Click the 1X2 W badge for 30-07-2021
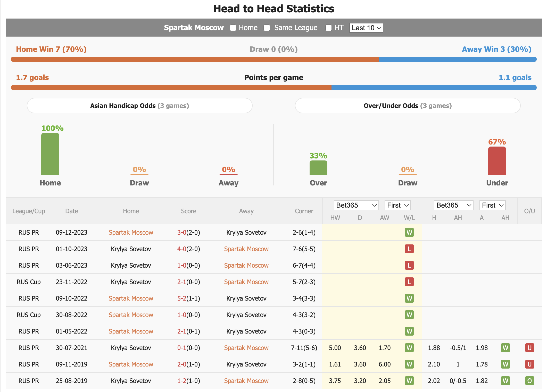 [409, 348]
